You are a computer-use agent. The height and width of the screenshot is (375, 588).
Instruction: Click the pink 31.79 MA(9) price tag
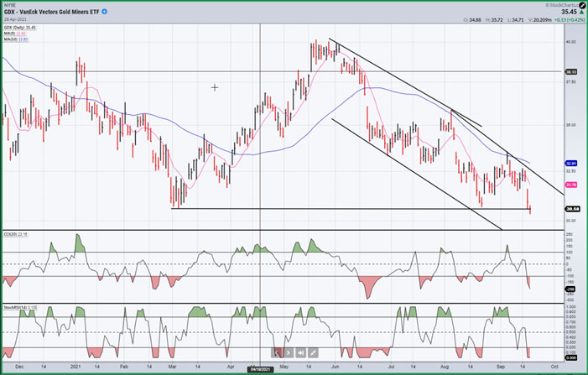(x=571, y=185)
